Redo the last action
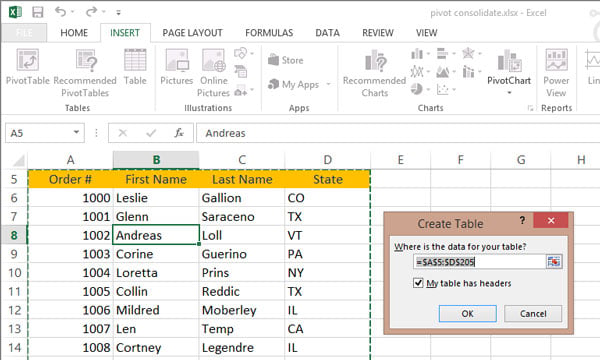This screenshot has height=360, width=600. click(91, 12)
